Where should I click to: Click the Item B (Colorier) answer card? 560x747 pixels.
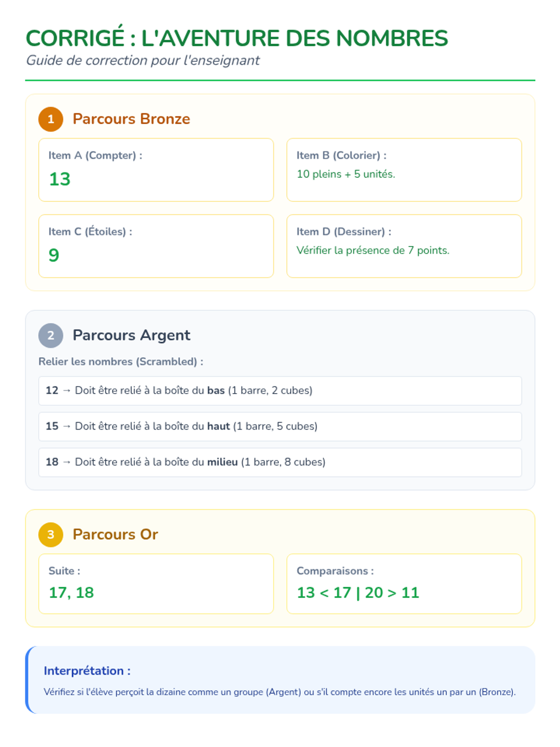(404, 170)
